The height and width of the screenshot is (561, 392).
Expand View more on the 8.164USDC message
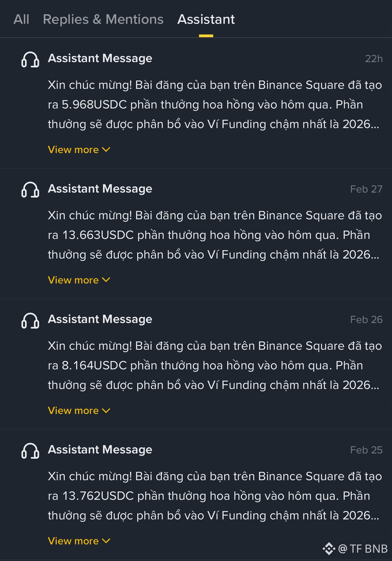(79, 410)
